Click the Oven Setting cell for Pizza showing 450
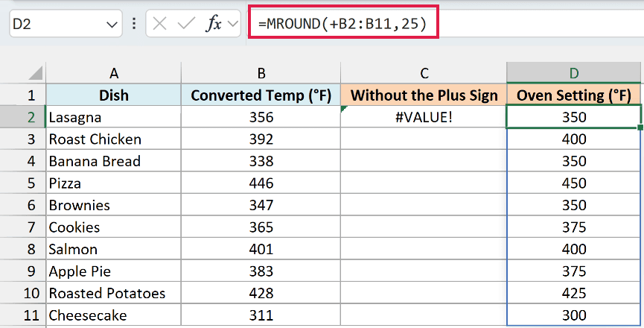This screenshot has width=644, height=328. coord(574,183)
